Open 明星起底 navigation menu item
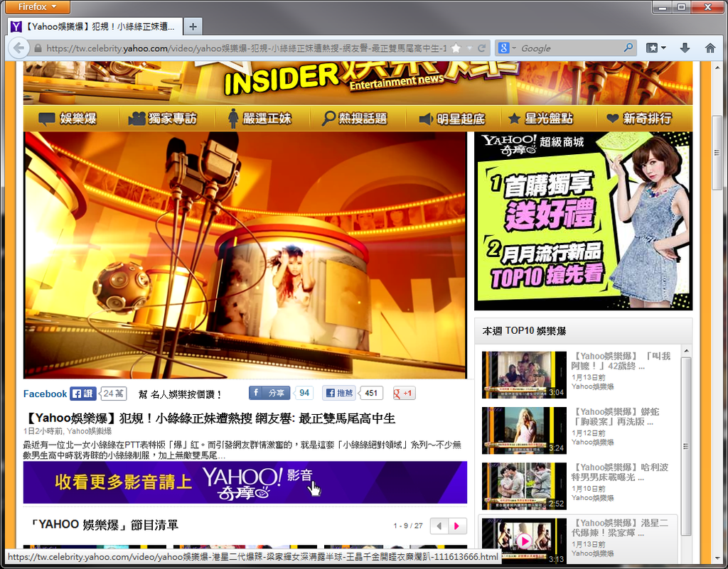 click(x=451, y=119)
